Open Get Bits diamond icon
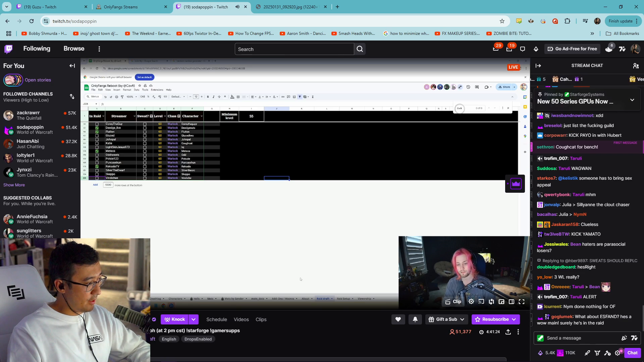Image resolution: width=644 pixels, height=362 pixels. point(536,49)
